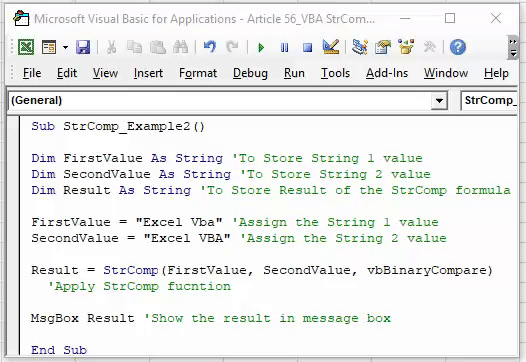Click vbBinaryCompare in StrComp call

427,270
